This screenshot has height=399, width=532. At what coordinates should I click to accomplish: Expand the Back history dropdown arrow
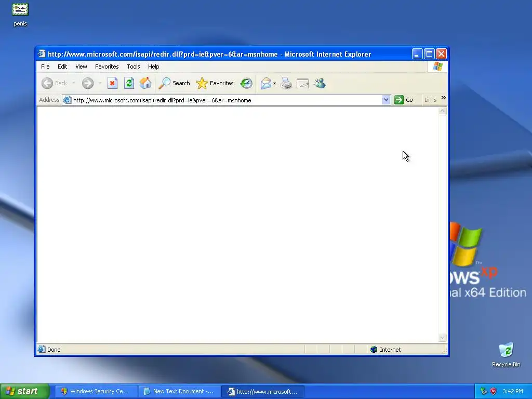coord(73,83)
